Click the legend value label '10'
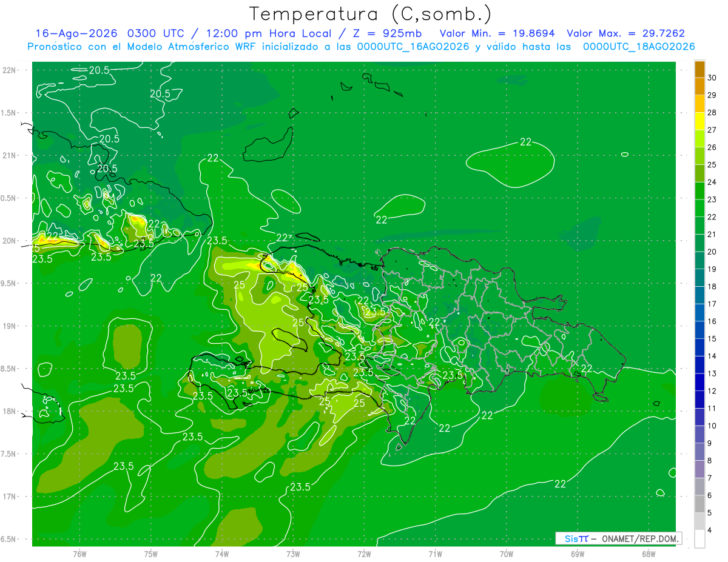728x562 pixels. 712,426
